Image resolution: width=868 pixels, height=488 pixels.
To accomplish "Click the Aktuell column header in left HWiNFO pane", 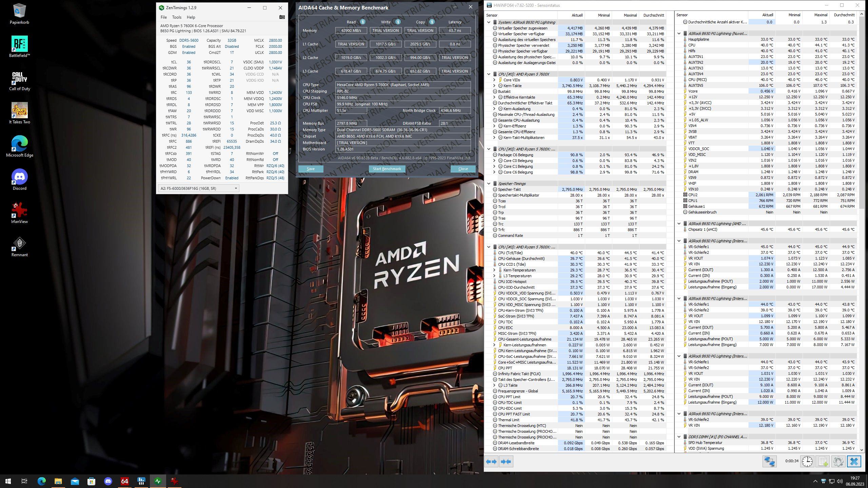I will pos(571,15).
